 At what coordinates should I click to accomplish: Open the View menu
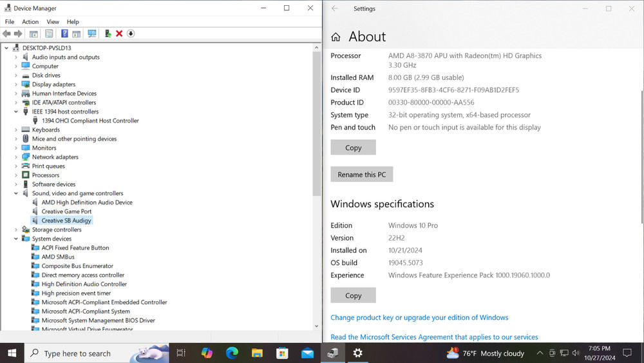(53, 22)
